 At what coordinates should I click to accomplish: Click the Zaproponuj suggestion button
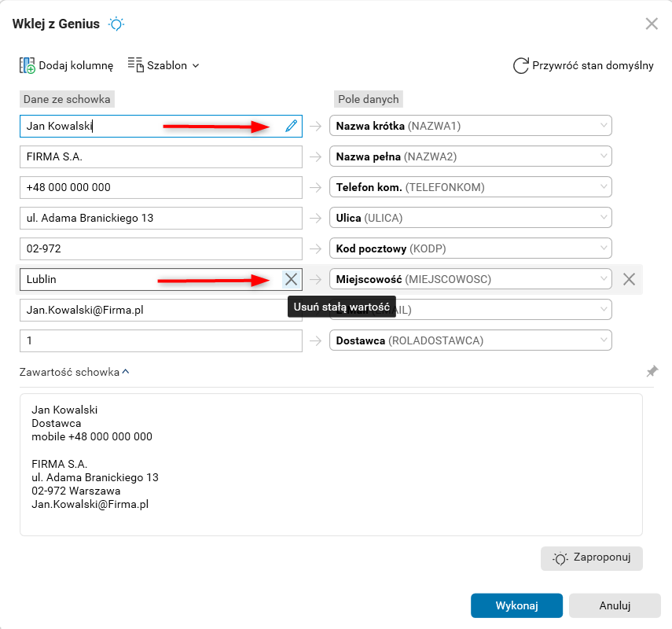coord(592,558)
